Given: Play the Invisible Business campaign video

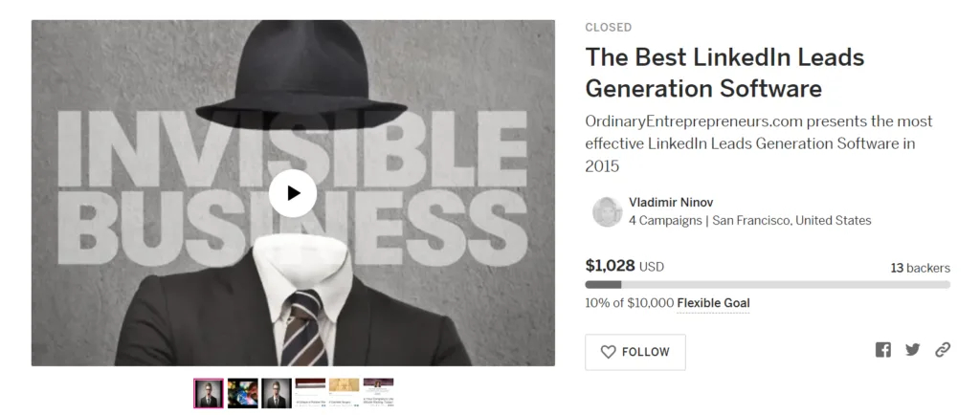Looking at the screenshot, I should [x=293, y=193].
